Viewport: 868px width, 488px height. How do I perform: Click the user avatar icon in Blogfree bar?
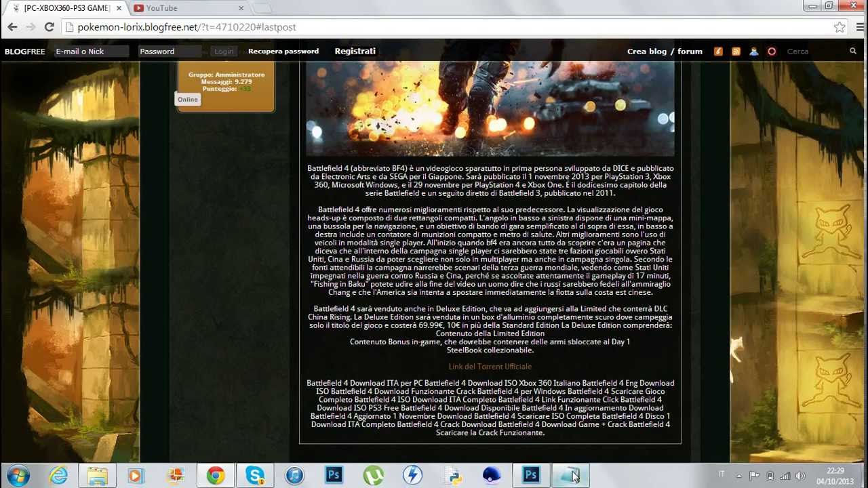point(753,52)
